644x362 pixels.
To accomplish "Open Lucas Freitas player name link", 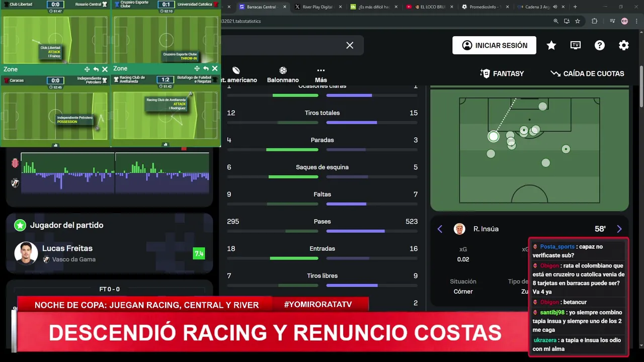I will click(67, 248).
